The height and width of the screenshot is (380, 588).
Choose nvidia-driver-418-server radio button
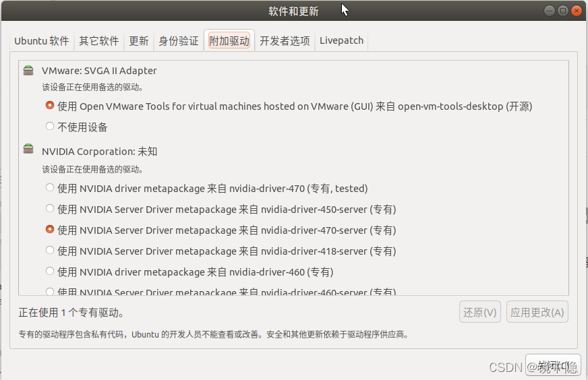pyautogui.click(x=49, y=250)
